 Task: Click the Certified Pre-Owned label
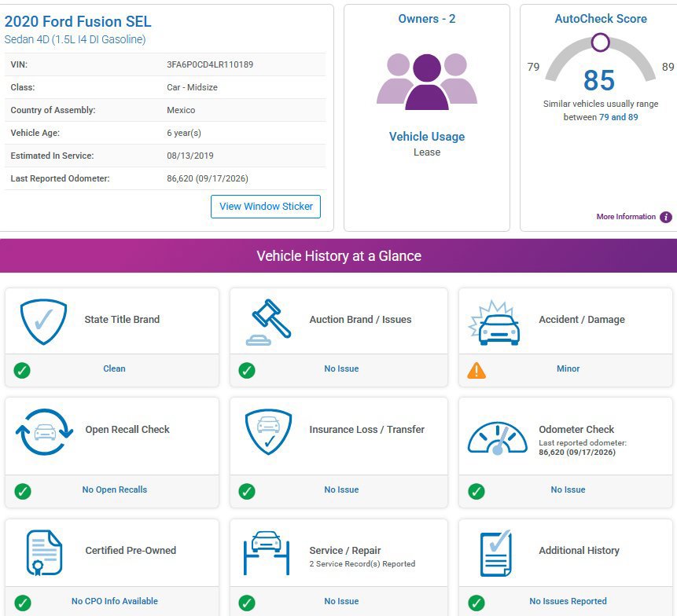(131, 551)
